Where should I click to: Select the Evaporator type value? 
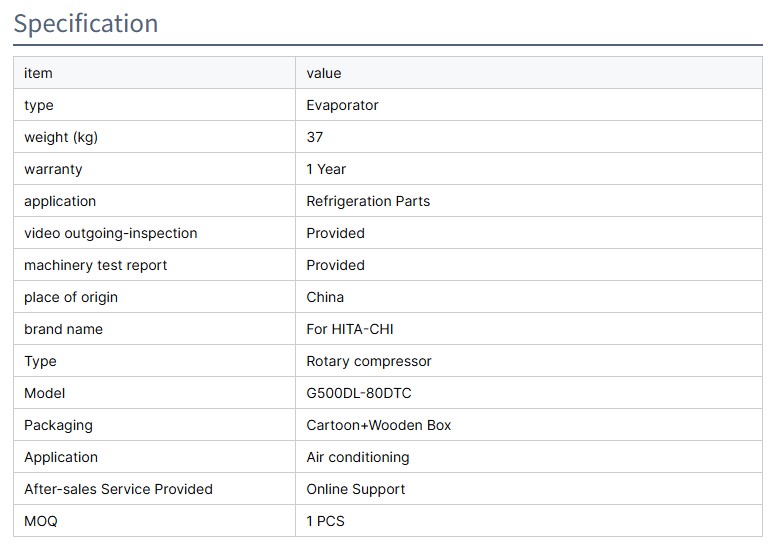tap(342, 105)
